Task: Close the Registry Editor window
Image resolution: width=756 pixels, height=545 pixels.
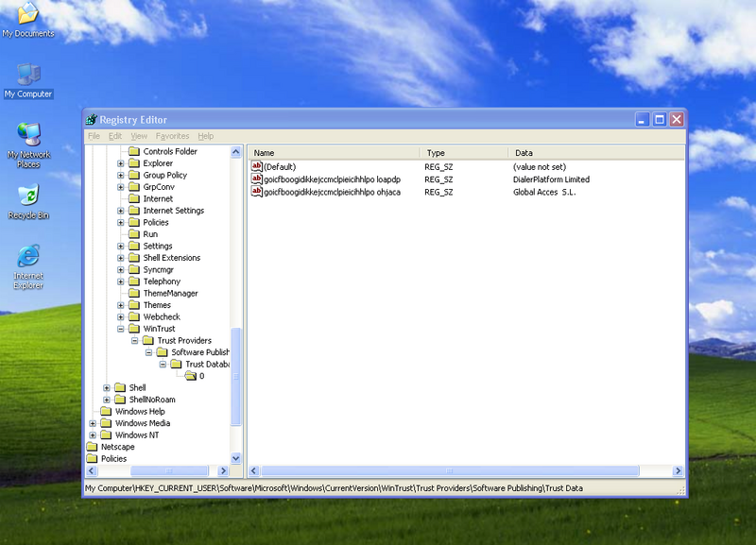Action: (x=677, y=120)
